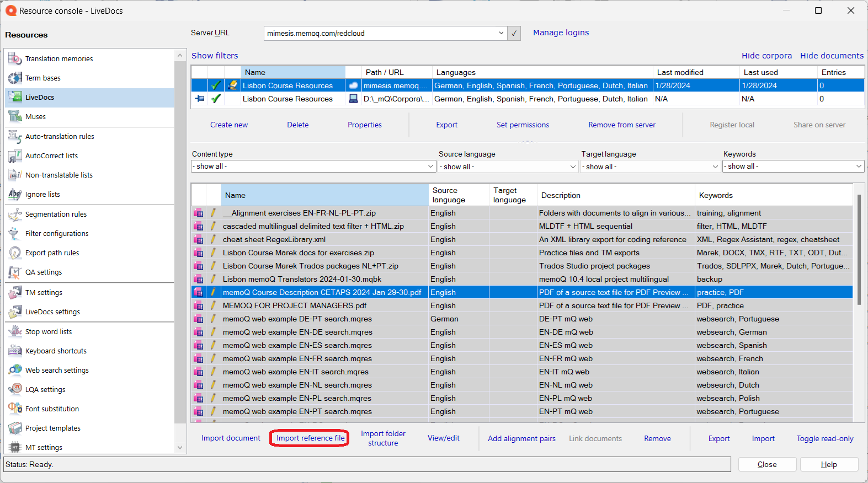
Task: Select 'memoQ web example EN-DE search.mqres' row
Action: [521, 332]
